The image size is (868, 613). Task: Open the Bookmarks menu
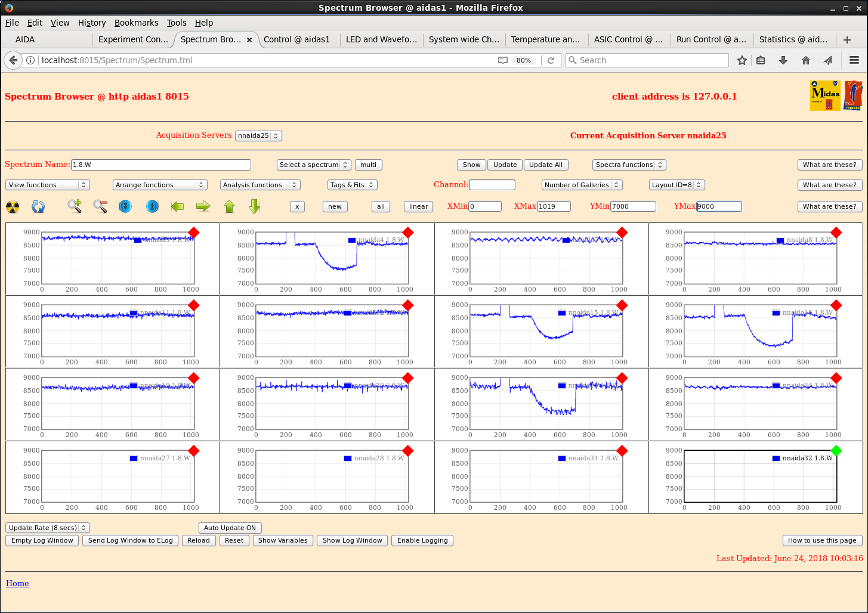coord(137,23)
